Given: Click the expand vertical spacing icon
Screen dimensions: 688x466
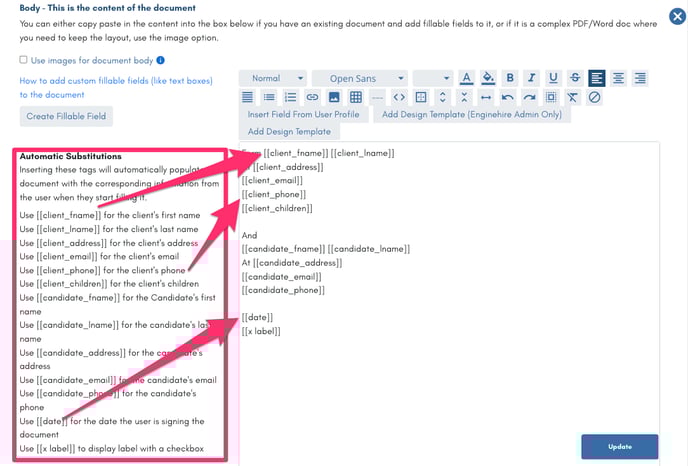Looking at the screenshot, I should [442, 97].
